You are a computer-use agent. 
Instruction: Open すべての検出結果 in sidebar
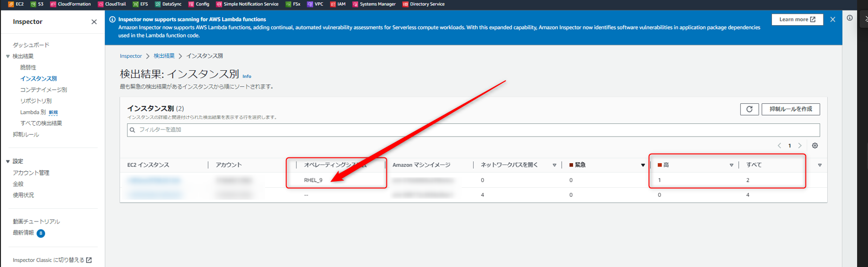tap(41, 123)
